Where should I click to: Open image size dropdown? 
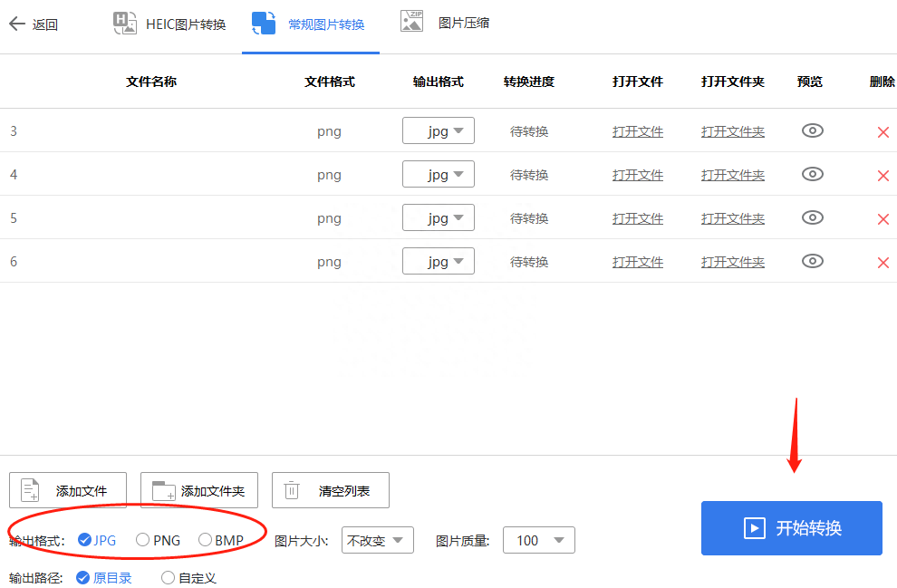[x=378, y=540]
